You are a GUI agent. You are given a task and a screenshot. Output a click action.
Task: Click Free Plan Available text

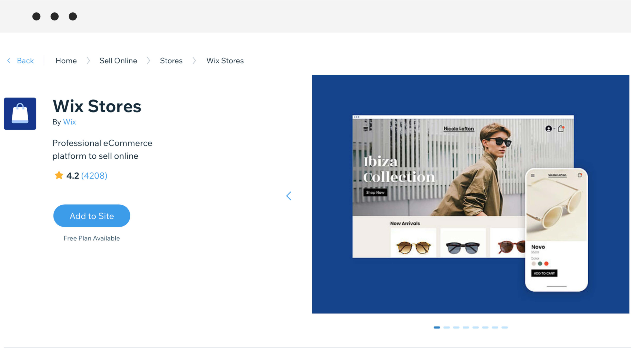pyautogui.click(x=92, y=238)
